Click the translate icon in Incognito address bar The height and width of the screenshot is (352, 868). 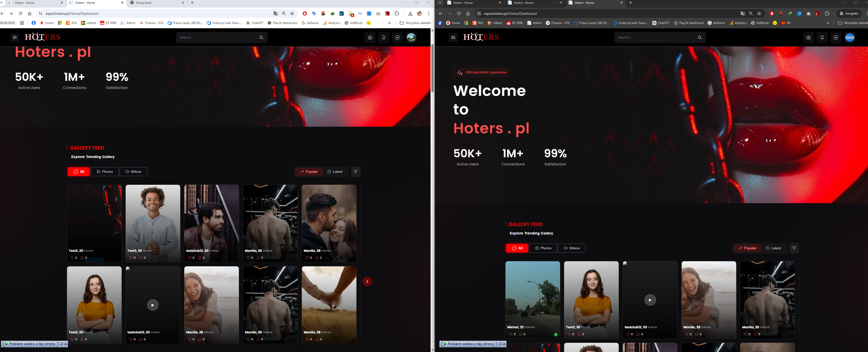coord(742,14)
